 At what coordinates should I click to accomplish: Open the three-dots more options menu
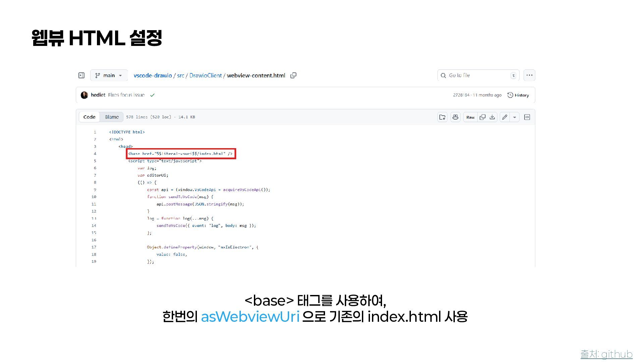[529, 75]
